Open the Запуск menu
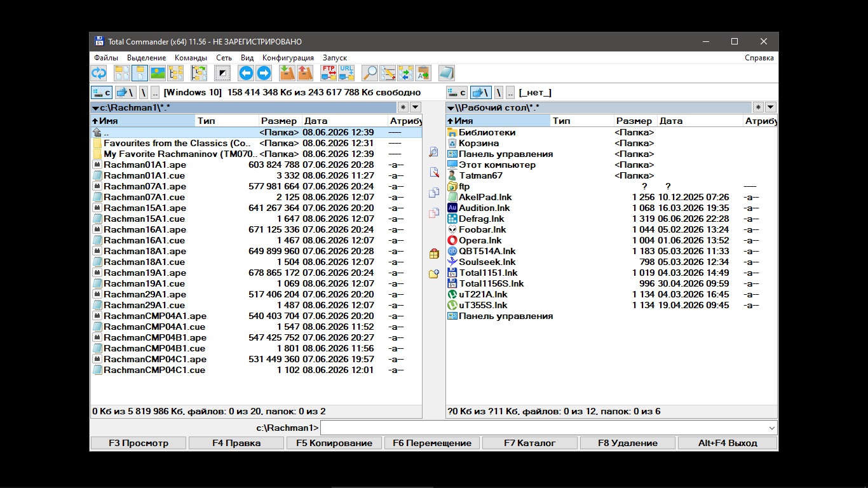This screenshot has height=488, width=868. pos(335,58)
